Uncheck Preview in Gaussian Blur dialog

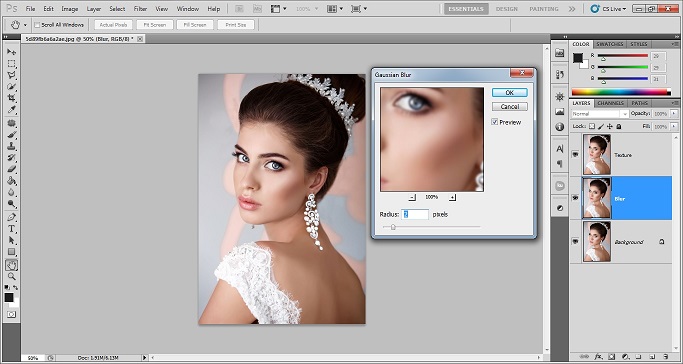[495, 122]
